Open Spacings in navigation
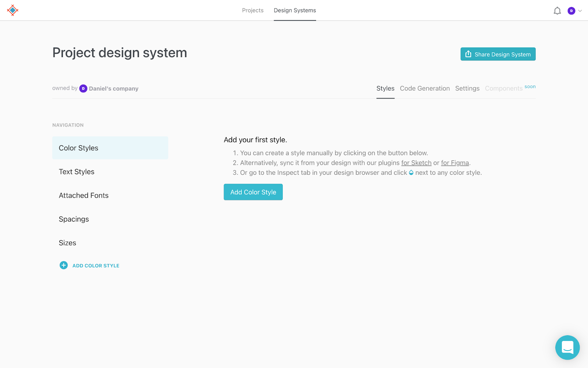 click(x=110, y=219)
